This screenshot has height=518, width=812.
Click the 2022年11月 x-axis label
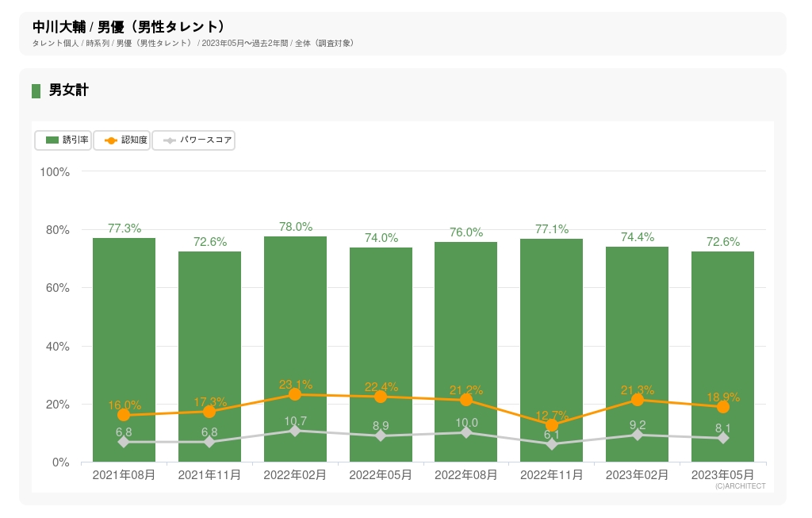(x=552, y=474)
